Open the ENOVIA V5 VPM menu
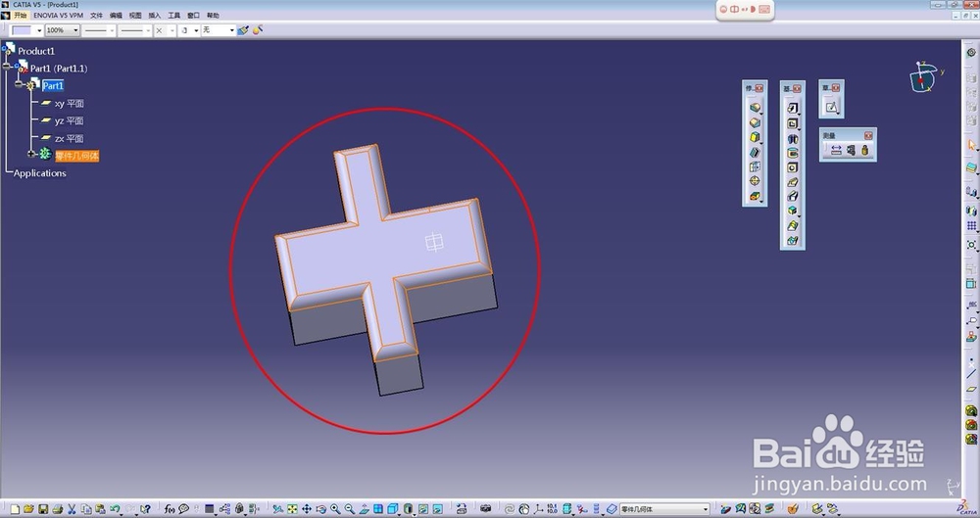This screenshot has height=518, width=980. 58,15
